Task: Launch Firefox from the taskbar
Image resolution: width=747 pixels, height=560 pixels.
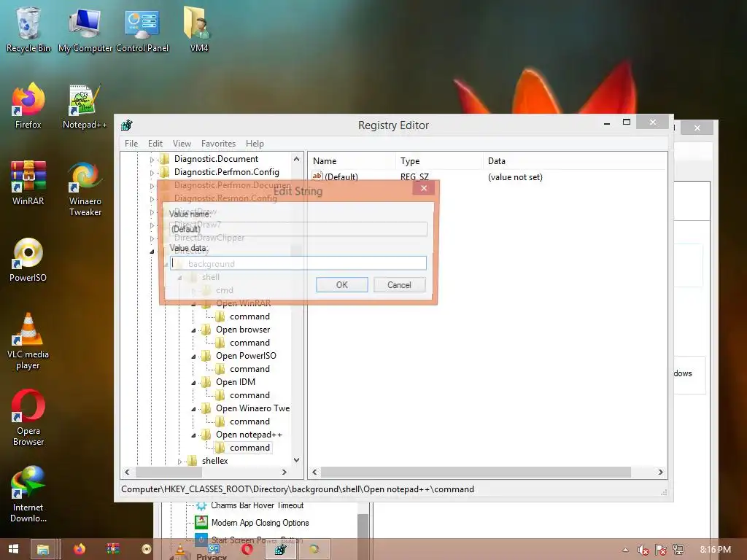Action: (79, 550)
